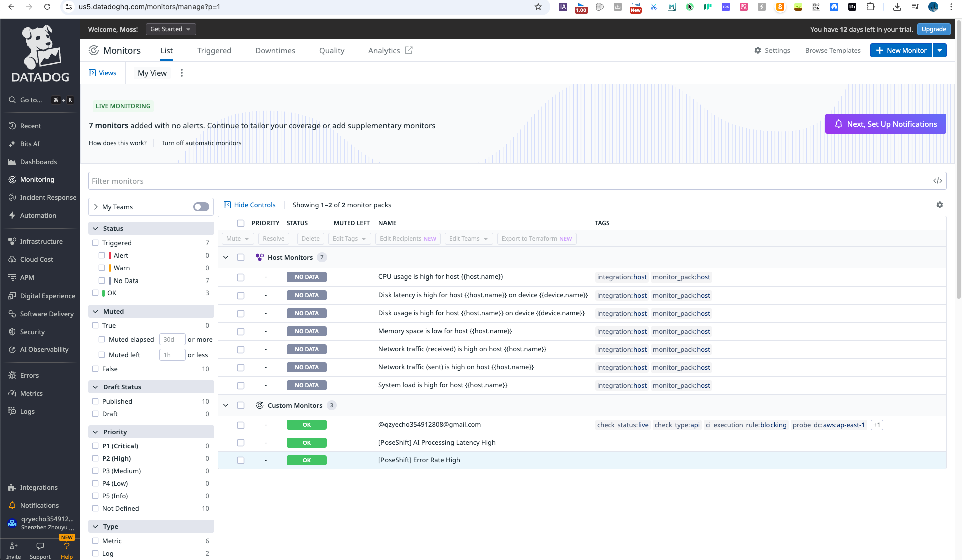Check the Muted True filter

(x=95, y=325)
